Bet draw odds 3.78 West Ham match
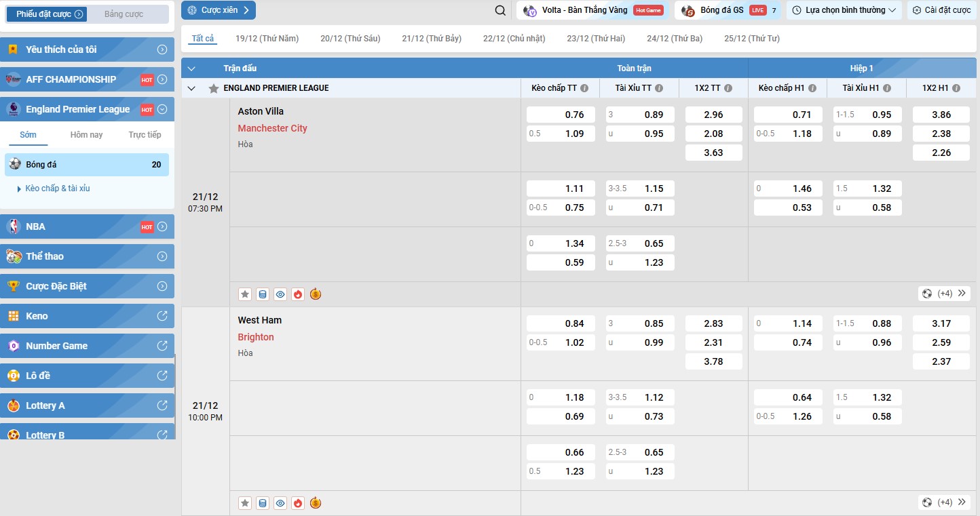This screenshot has width=980, height=516. 714,361
